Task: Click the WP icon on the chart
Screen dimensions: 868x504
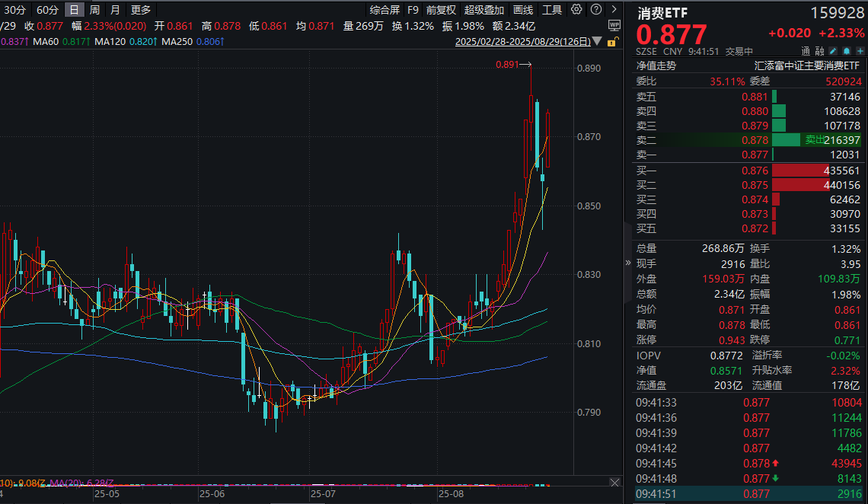Action: (614, 25)
